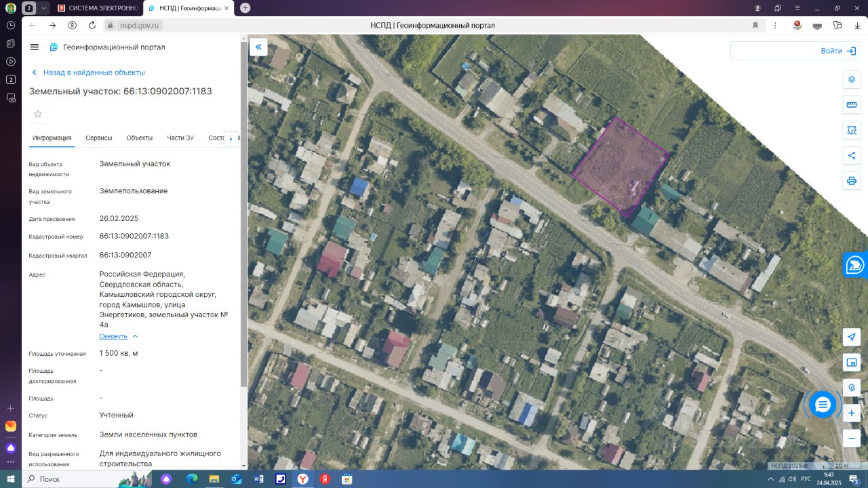Open the blue side feedback widget
The height and width of the screenshot is (488, 868).
pyautogui.click(x=856, y=264)
